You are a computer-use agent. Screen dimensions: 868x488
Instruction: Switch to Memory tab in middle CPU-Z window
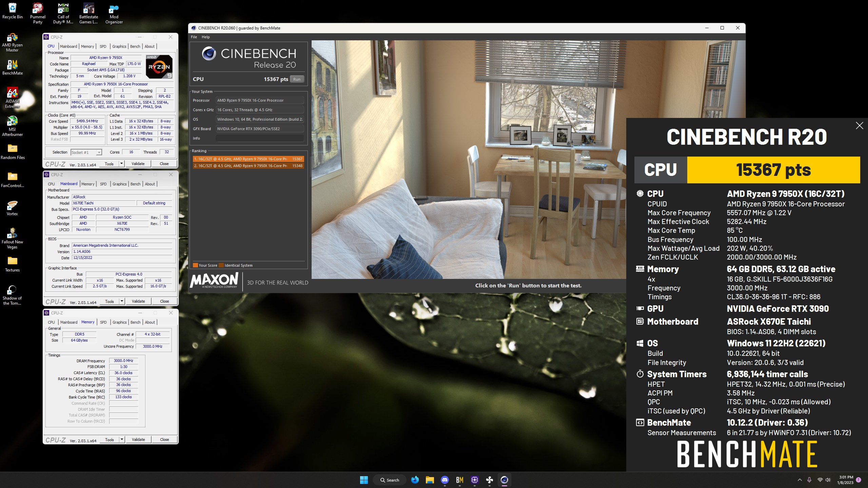[88, 184]
